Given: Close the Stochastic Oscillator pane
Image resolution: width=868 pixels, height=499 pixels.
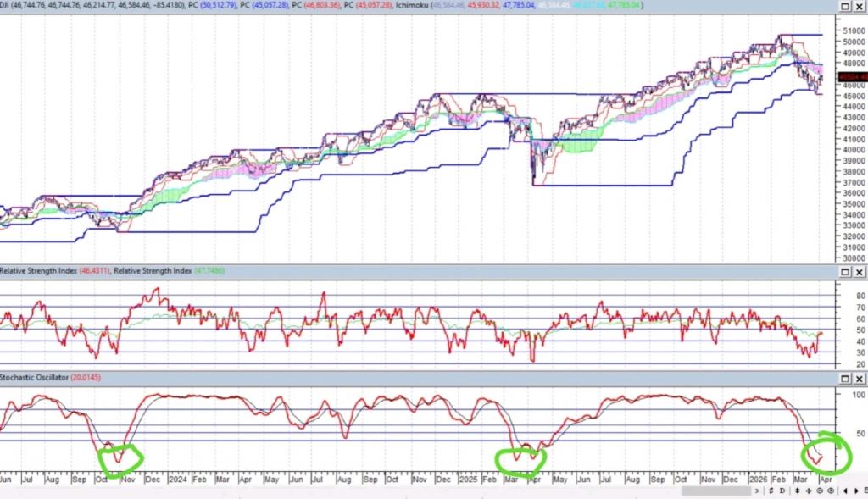Looking at the screenshot, I should [859, 377].
